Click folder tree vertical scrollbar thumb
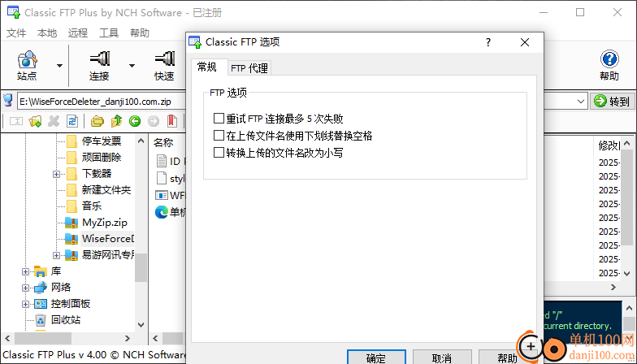The width and height of the screenshot is (637, 364). coord(141,267)
